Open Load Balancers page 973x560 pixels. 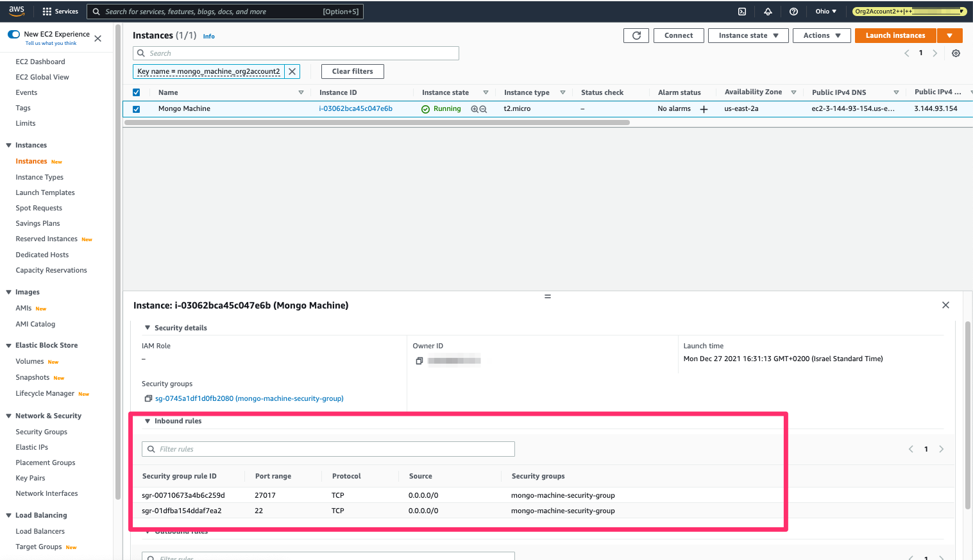(40, 531)
